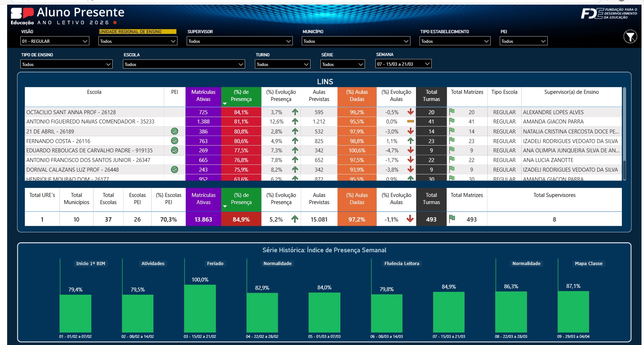Click yellow dash indicator beside 0,0%

[410, 122]
